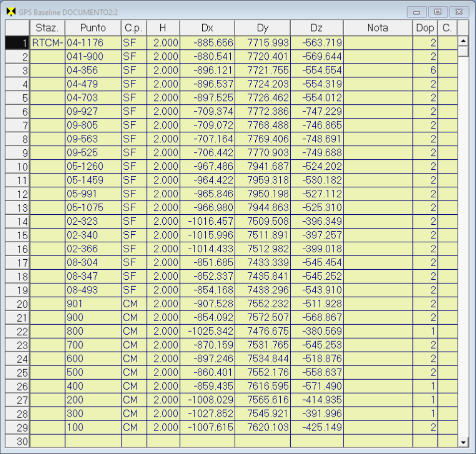The width and height of the screenshot is (476, 454).
Task: Click point cell 800
Action: 93,331
